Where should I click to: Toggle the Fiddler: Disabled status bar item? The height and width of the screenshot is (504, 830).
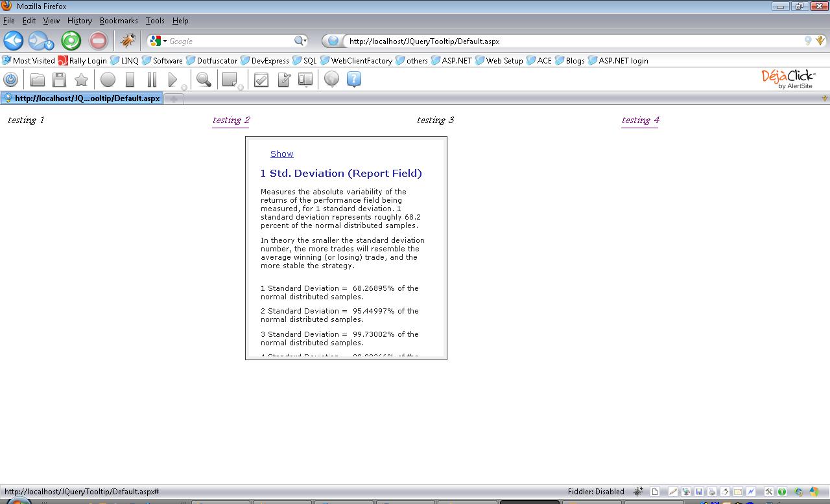click(595, 492)
